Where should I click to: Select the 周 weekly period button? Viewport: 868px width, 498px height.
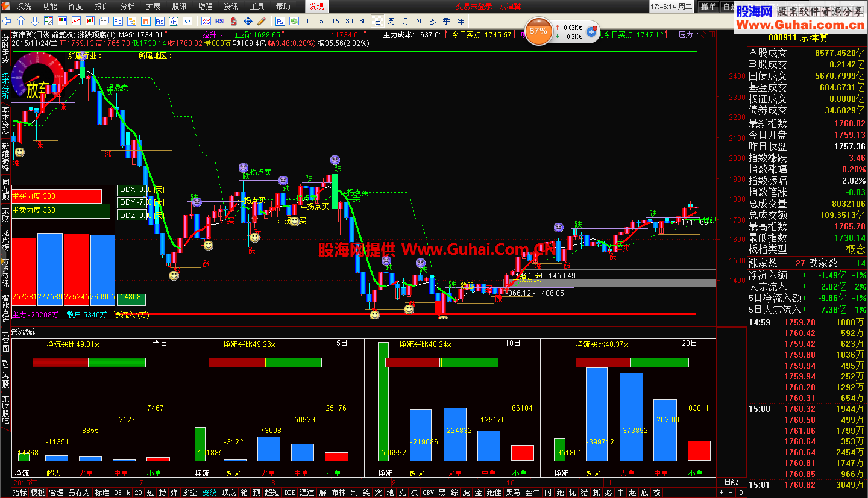pyautogui.click(x=391, y=21)
